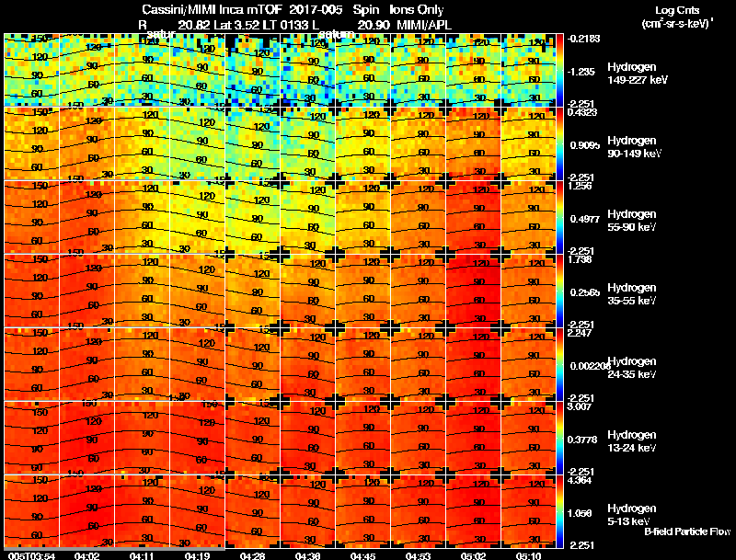Click the (cm²-sr-s-keV) units label
Viewport: 736px width, 560px height.
tap(677, 24)
